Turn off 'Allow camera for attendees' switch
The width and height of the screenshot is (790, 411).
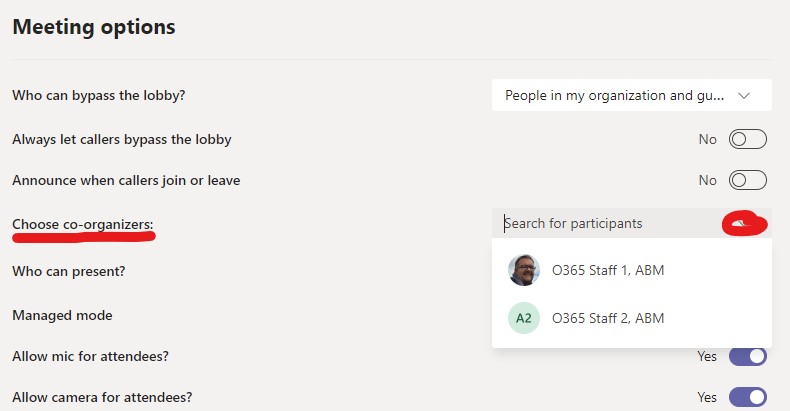(747, 397)
